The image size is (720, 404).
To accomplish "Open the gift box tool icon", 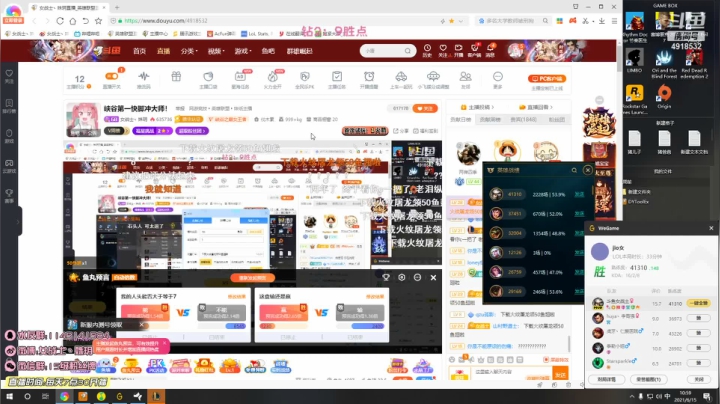I will coord(176,79).
